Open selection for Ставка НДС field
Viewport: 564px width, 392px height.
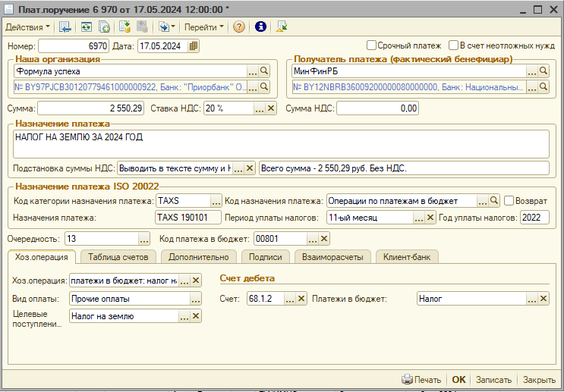click(x=260, y=108)
